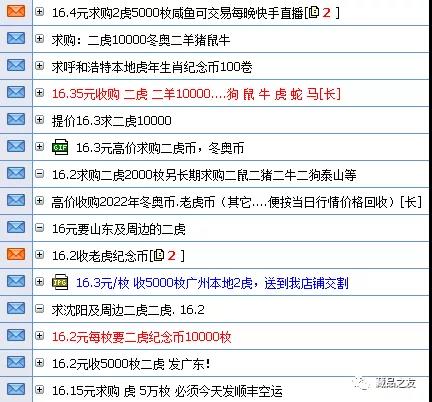Expand the 16.35元收购 二虎 二羊 thread

(x=40, y=92)
